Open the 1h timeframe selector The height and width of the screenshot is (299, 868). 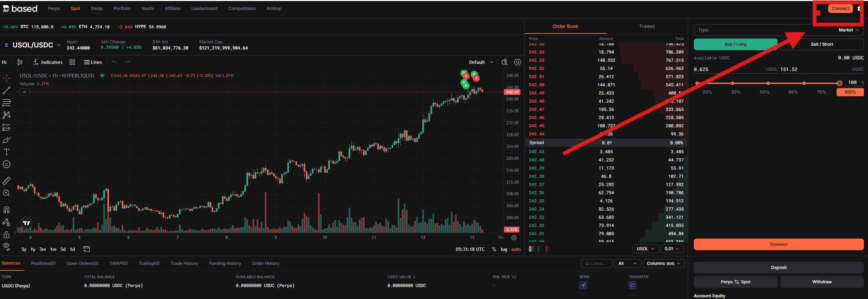tap(4, 62)
